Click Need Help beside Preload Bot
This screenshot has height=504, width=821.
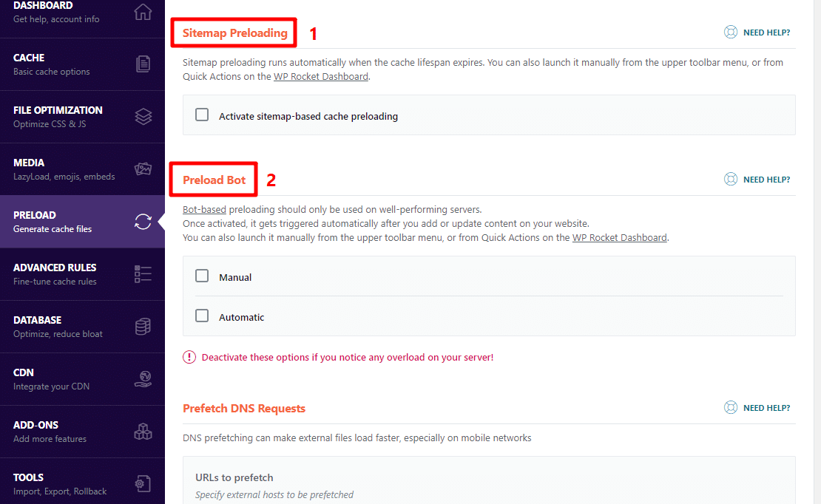pos(757,180)
